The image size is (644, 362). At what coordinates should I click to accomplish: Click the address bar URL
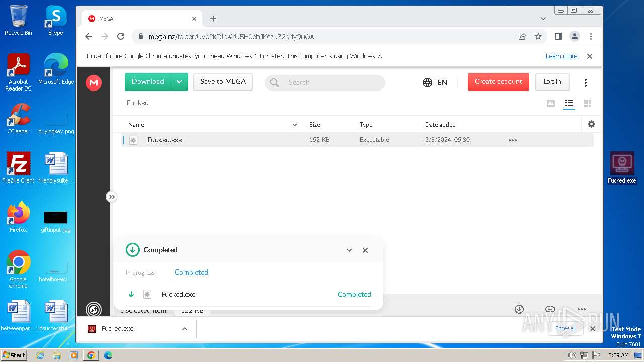tap(231, 37)
